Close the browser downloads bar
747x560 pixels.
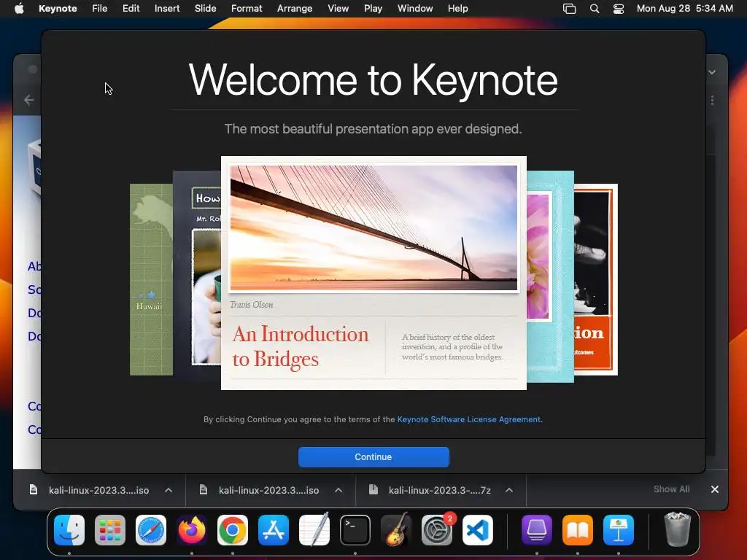[x=715, y=489]
